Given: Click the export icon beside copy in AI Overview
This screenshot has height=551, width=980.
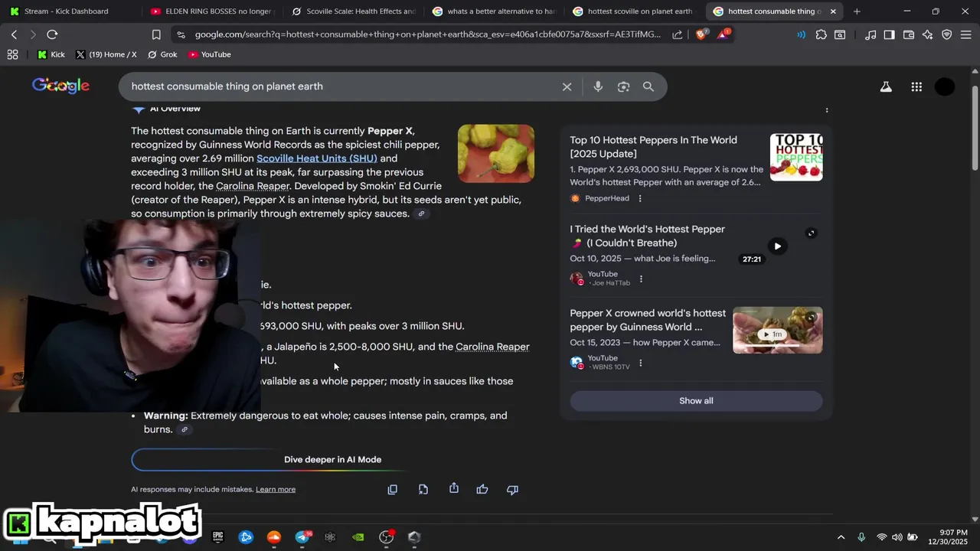Looking at the screenshot, I should [423, 489].
